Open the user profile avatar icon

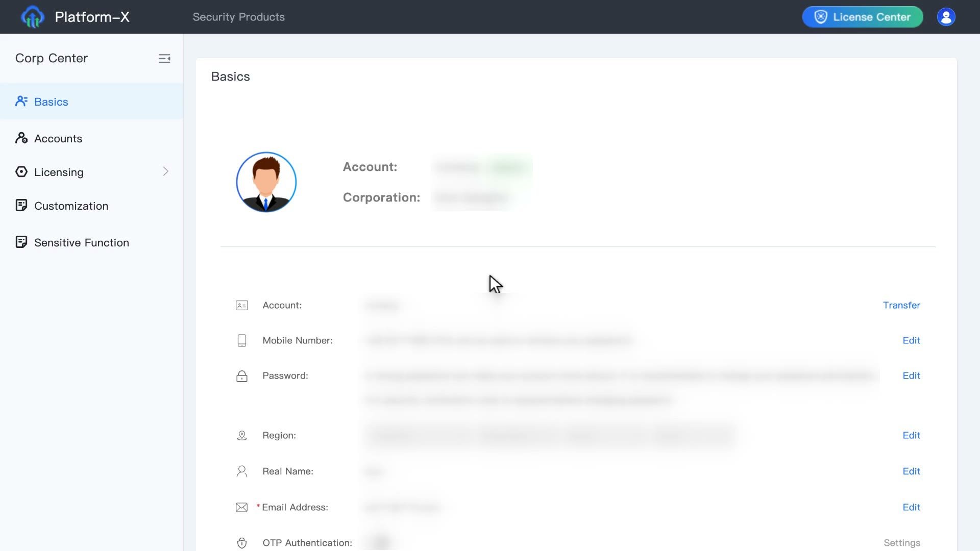pyautogui.click(x=946, y=17)
